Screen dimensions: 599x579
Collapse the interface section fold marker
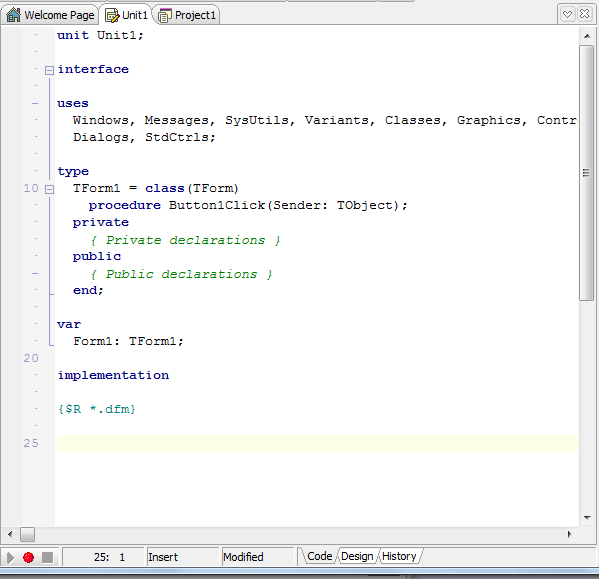(x=49, y=70)
